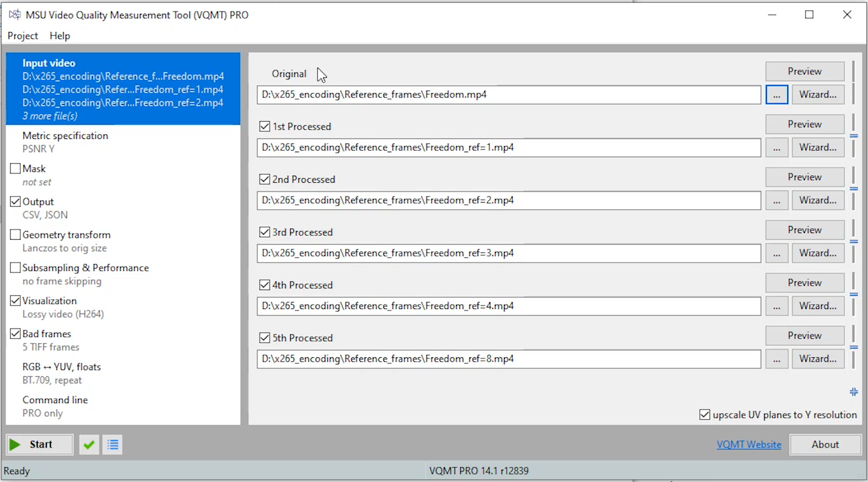Click blue equals icon beside 1st Processed row

854,136
